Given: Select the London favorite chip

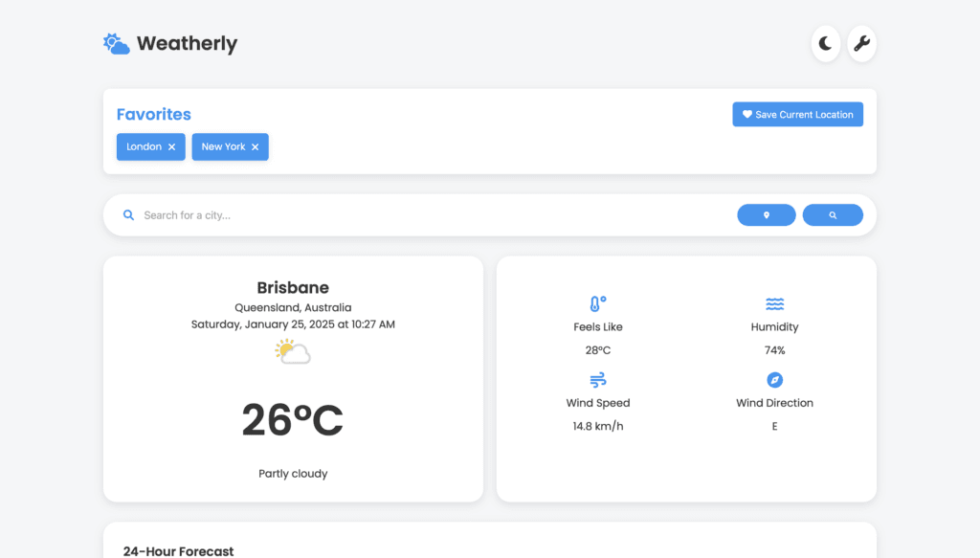Looking at the screenshot, I should 144,147.
